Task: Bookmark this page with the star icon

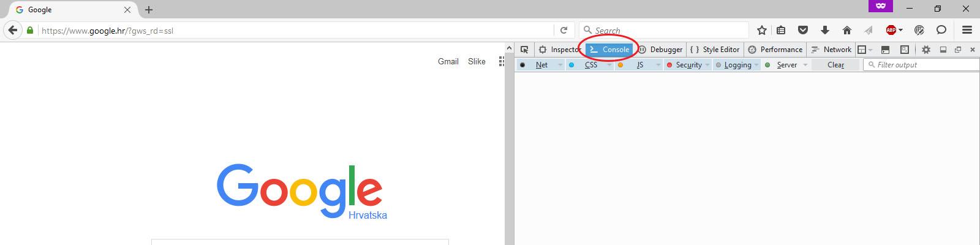Action: tap(762, 30)
